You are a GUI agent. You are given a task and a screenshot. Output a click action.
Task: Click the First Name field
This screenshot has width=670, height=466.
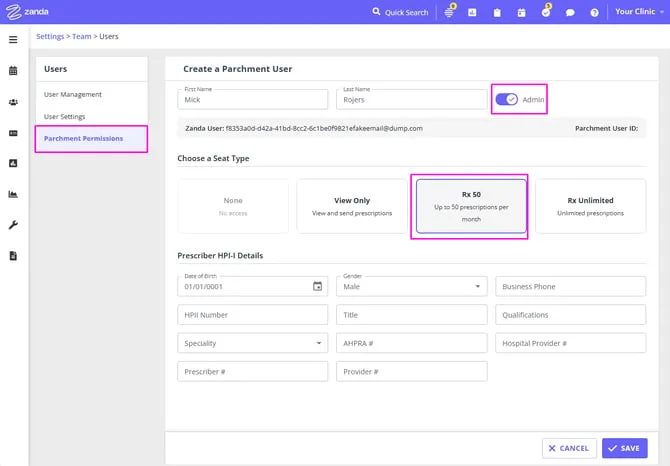click(253, 99)
